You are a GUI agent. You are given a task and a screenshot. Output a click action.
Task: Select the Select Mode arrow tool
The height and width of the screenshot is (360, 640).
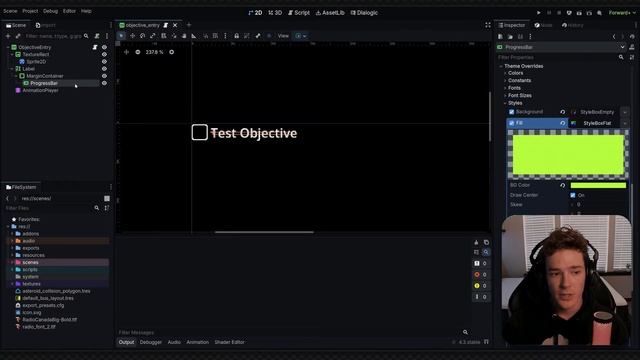pyautogui.click(x=121, y=36)
